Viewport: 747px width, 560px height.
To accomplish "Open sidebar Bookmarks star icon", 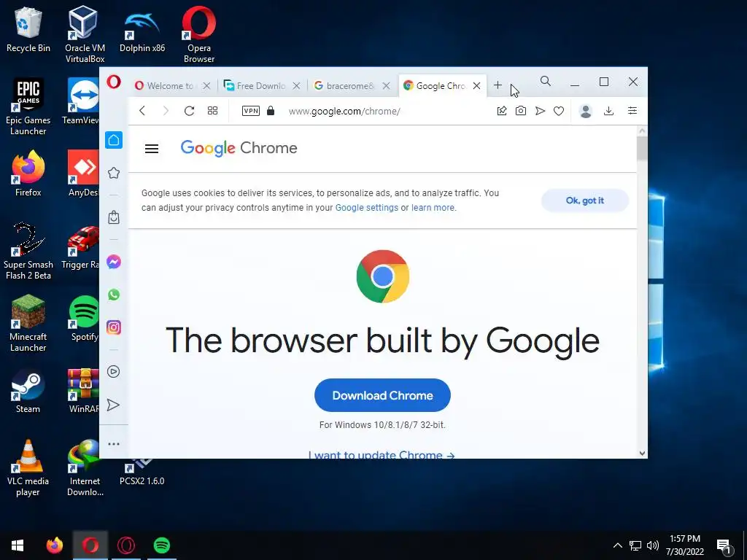I will [x=113, y=172].
